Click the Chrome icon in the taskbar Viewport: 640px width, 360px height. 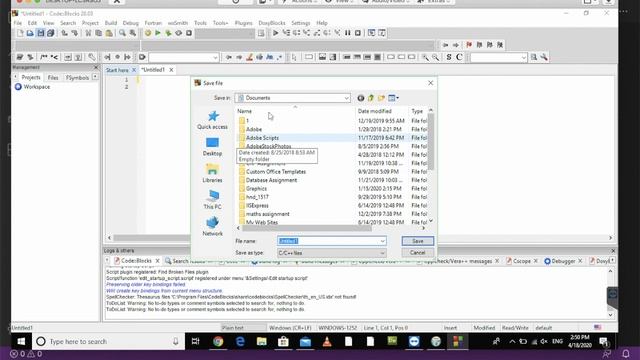click(x=218, y=341)
